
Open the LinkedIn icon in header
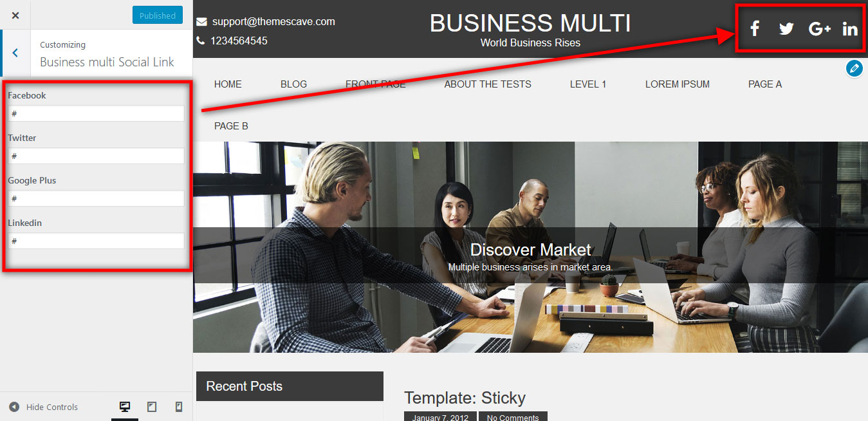(x=850, y=28)
